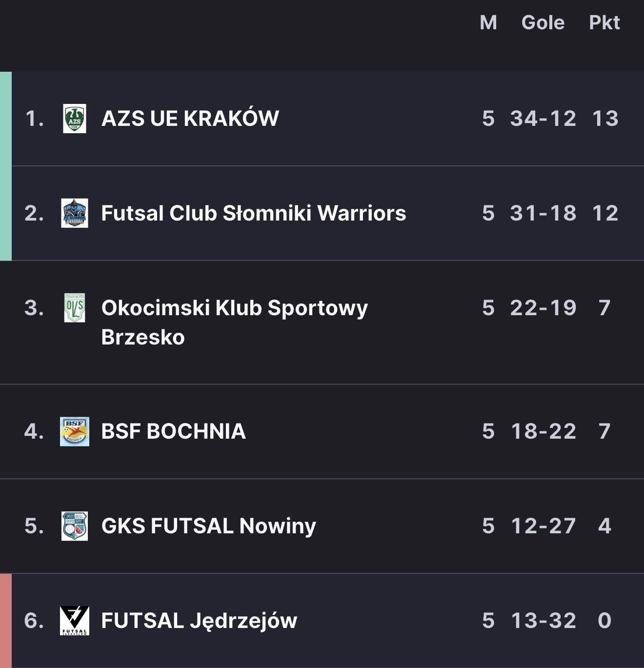Viewport: 644px width, 668px height.
Task: Open Futsal Club Słomniki Warriors team link
Action: [253, 213]
